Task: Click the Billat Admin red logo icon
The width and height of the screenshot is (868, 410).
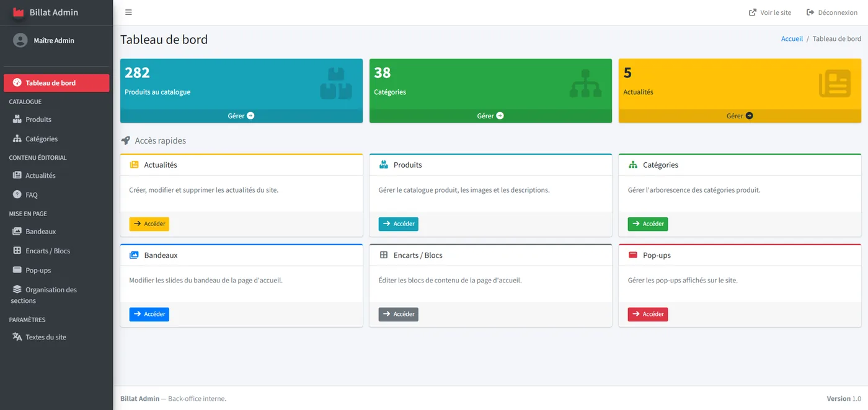Action: tap(19, 12)
